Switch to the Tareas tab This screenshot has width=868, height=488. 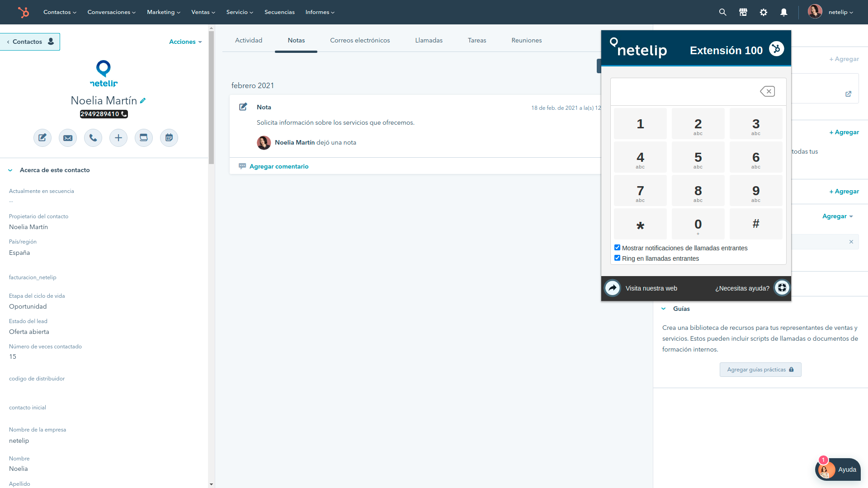pyautogui.click(x=477, y=40)
